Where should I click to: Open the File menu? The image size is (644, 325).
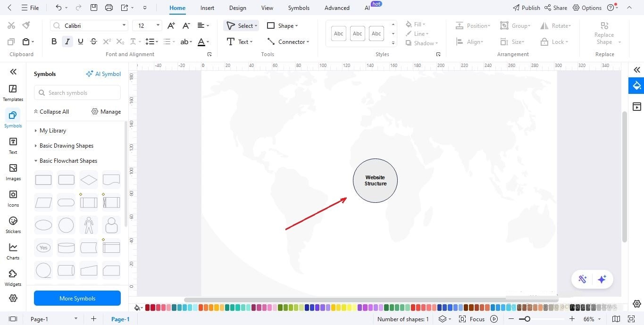pyautogui.click(x=30, y=8)
